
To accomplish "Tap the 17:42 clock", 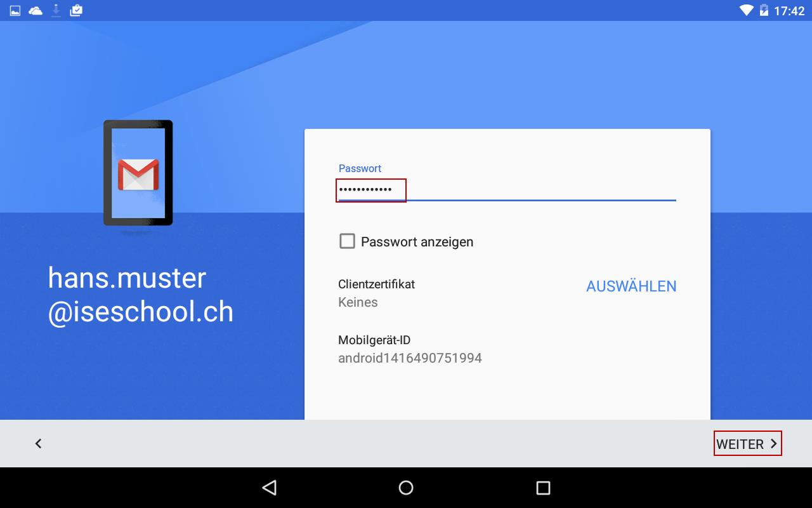I will pyautogui.click(x=789, y=11).
